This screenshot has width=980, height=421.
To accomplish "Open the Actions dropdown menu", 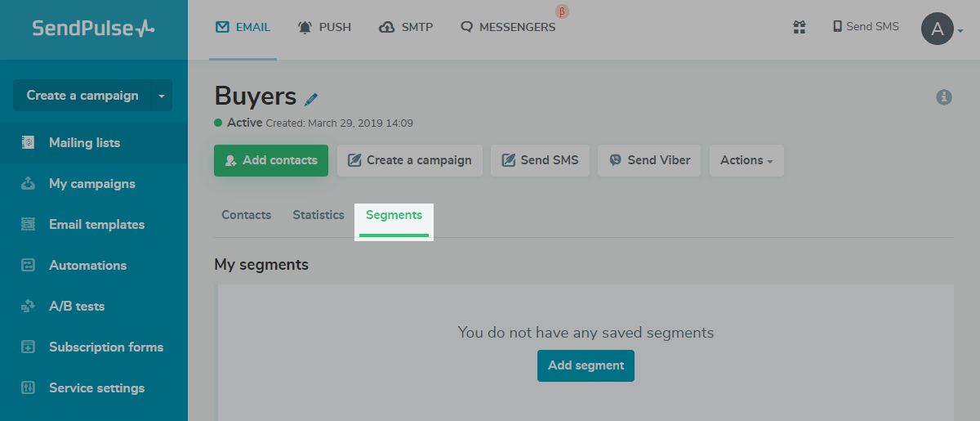I will click(x=746, y=160).
